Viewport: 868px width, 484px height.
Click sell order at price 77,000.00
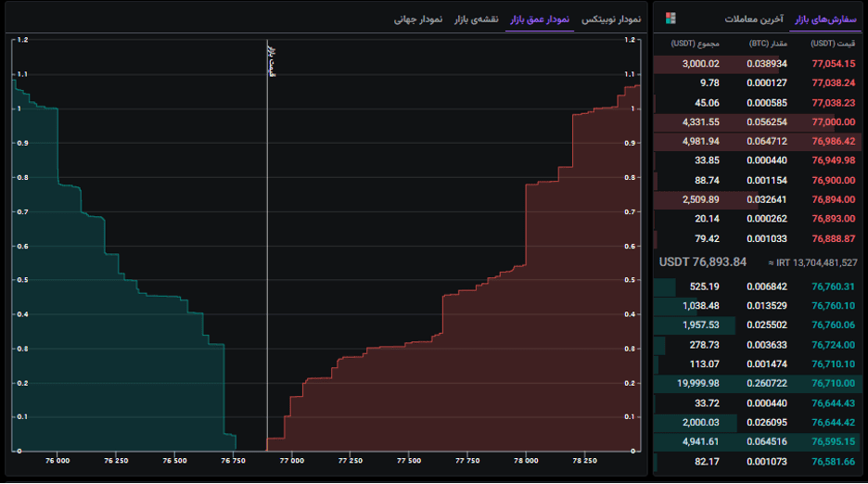[x=758, y=121]
